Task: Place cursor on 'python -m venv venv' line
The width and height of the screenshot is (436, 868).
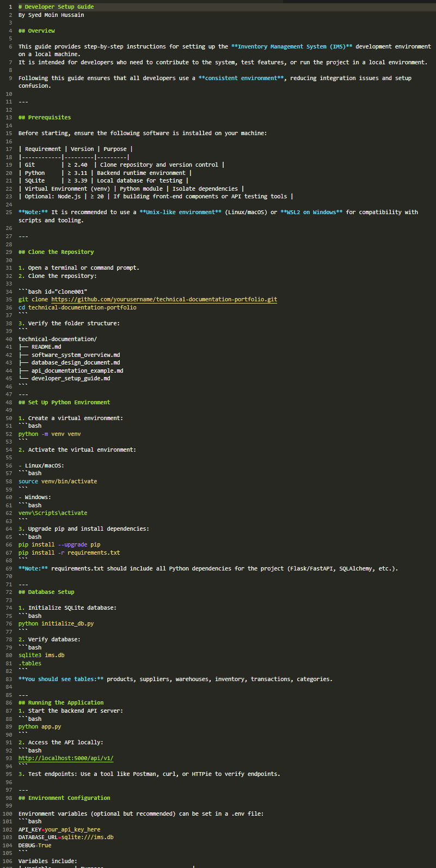Action: (50, 434)
